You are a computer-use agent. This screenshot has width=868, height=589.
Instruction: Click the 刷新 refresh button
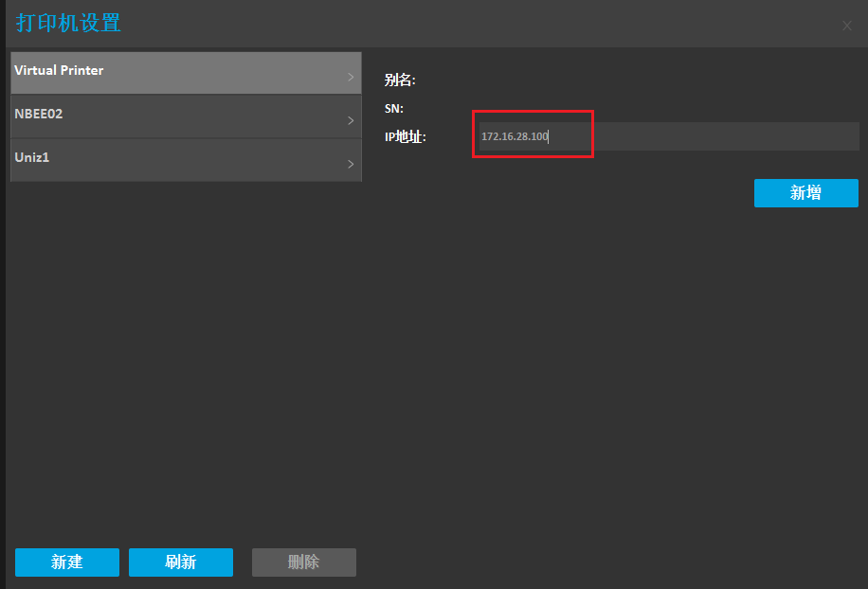181,562
